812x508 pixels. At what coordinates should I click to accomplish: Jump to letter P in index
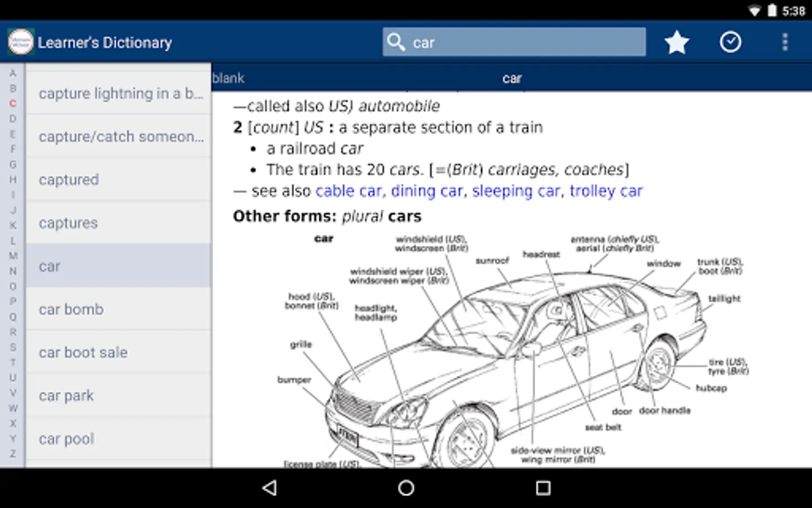pyautogui.click(x=12, y=301)
